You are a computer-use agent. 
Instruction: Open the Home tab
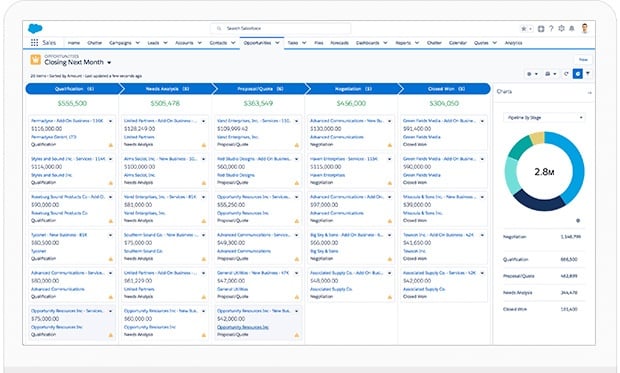tap(74, 43)
